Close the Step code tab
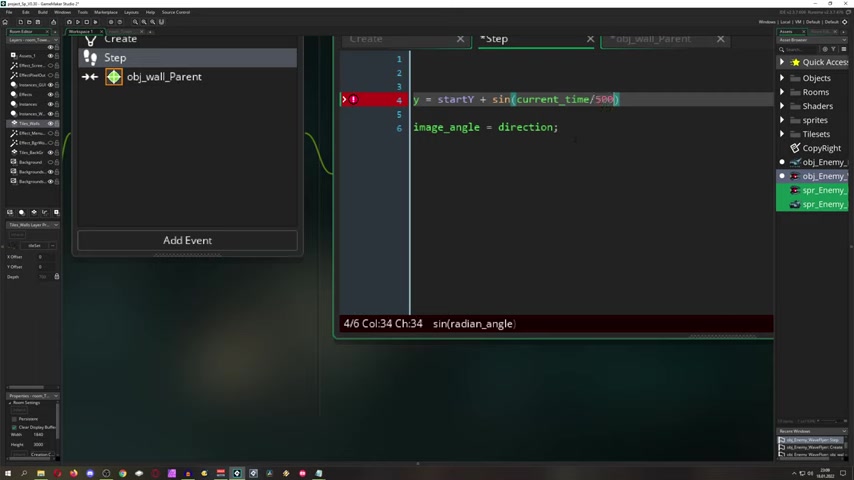This screenshot has height=480, width=854. point(590,39)
